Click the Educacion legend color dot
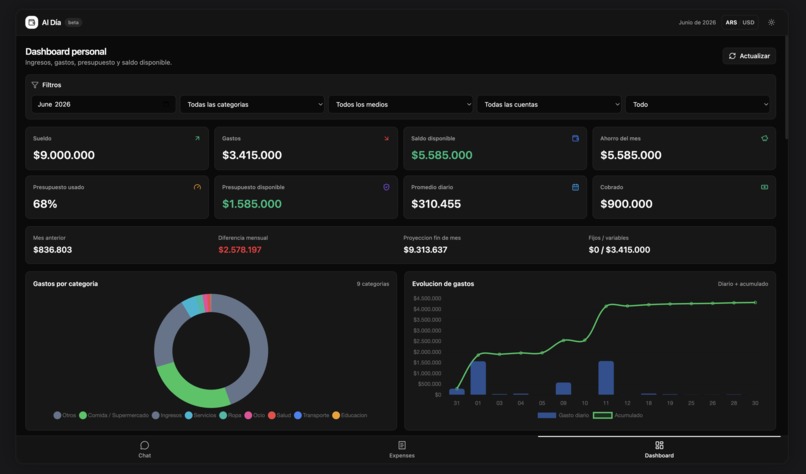This screenshot has height=474, width=806. [x=336, y=415]
